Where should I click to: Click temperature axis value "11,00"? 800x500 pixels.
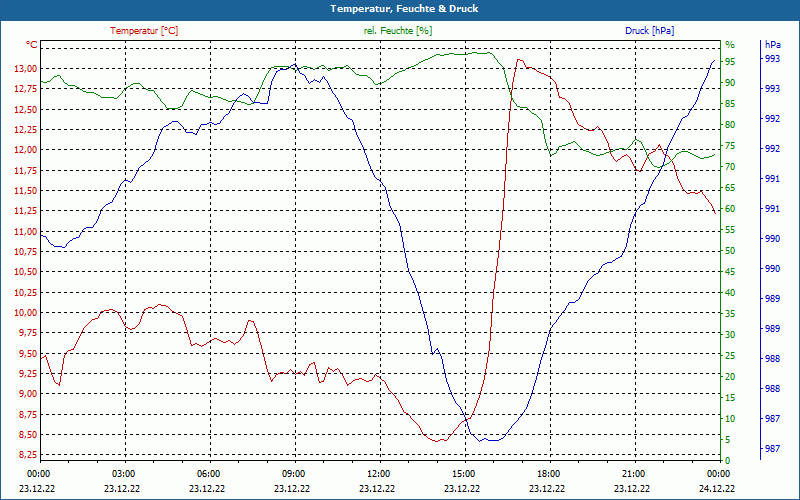click(x=24, y=231)
